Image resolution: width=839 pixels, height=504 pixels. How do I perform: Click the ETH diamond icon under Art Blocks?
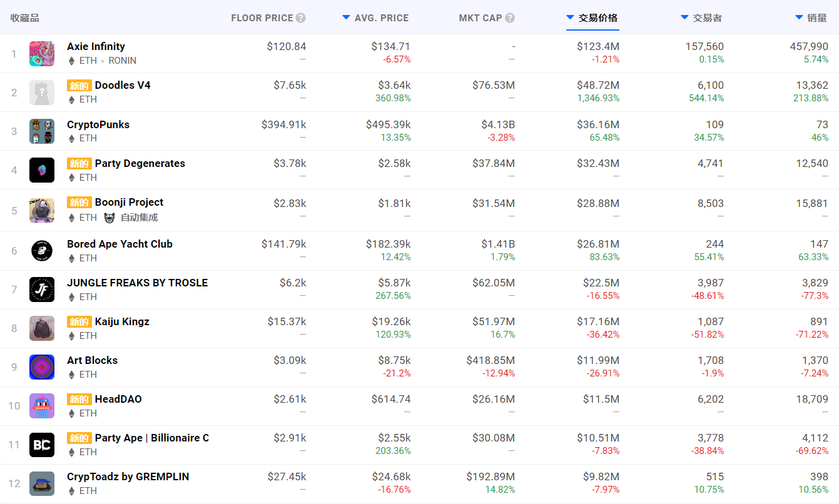(71, 375)
